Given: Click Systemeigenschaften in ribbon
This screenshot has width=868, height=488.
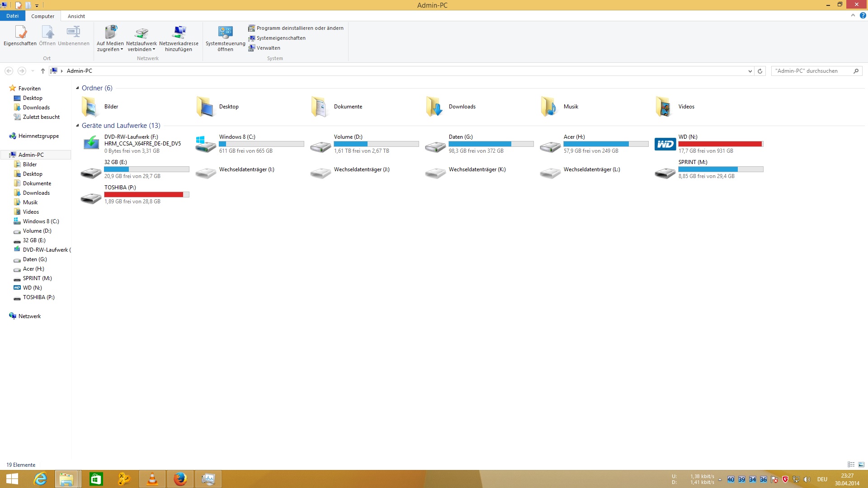Looking at the screenshot, I should 281,38.
